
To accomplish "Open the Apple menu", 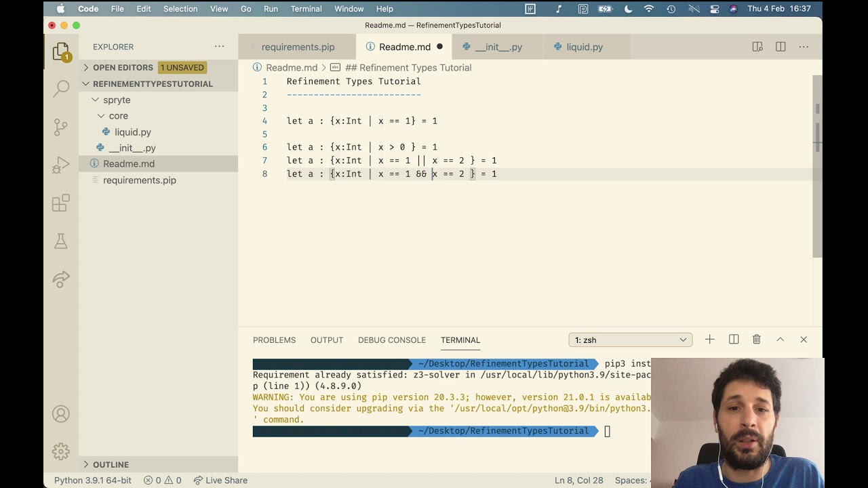I will tap(60, 9).
